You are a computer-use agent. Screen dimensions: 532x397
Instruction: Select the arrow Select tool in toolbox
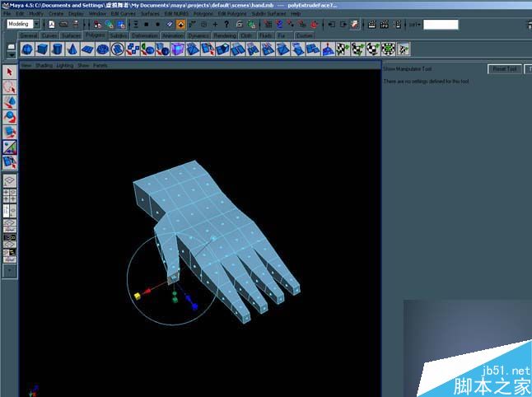pyautogui.click(x=10, y=72)
